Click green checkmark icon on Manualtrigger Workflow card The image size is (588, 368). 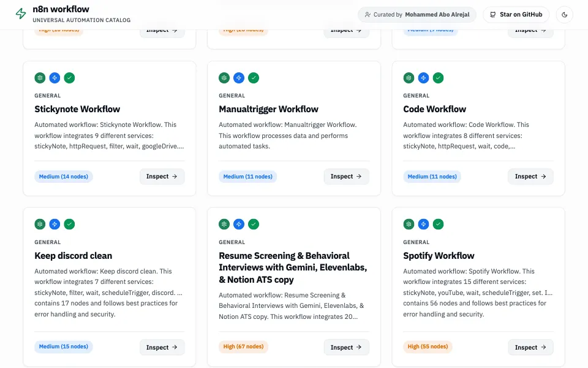pyautogui.click(x=254, y=78)
